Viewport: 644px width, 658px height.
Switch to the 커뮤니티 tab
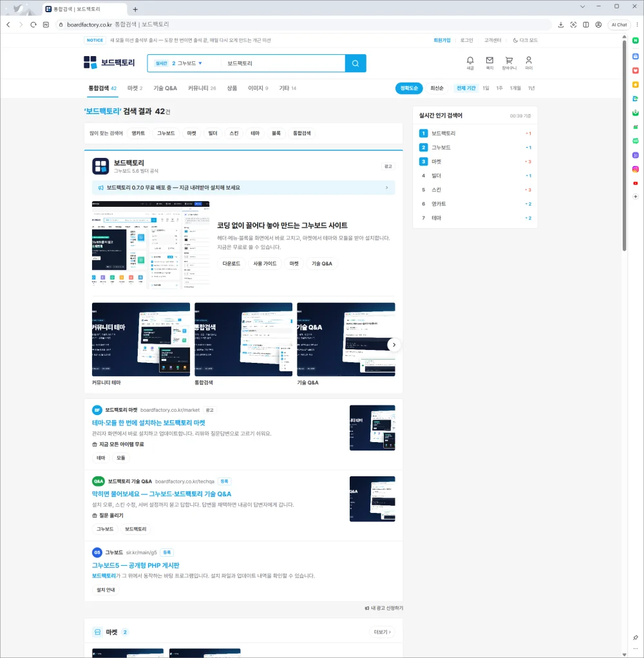click(202, 88)
